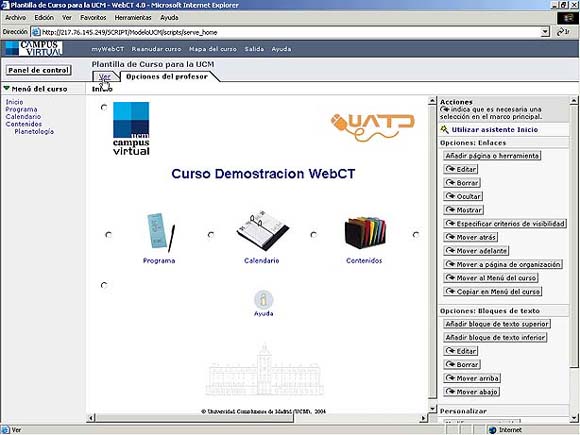
Task: Select the radio button left of Programa
Action: [108, 235]
